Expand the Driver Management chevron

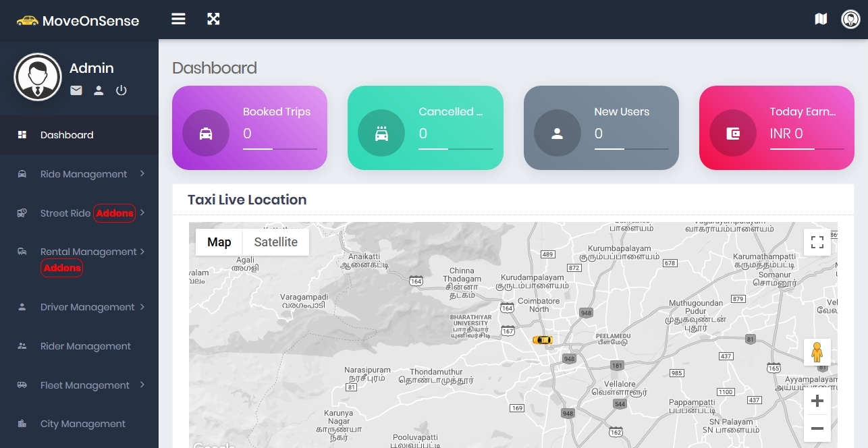[142, 306]
